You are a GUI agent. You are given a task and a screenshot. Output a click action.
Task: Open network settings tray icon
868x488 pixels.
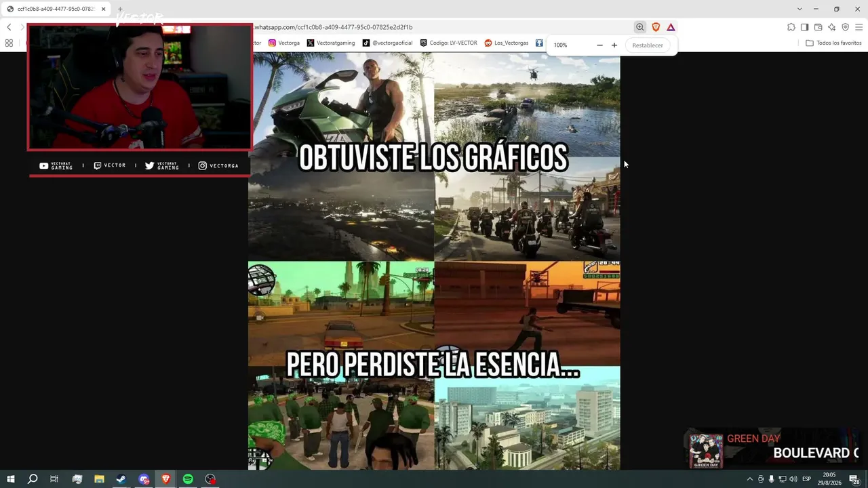click(x=783, y=479)
